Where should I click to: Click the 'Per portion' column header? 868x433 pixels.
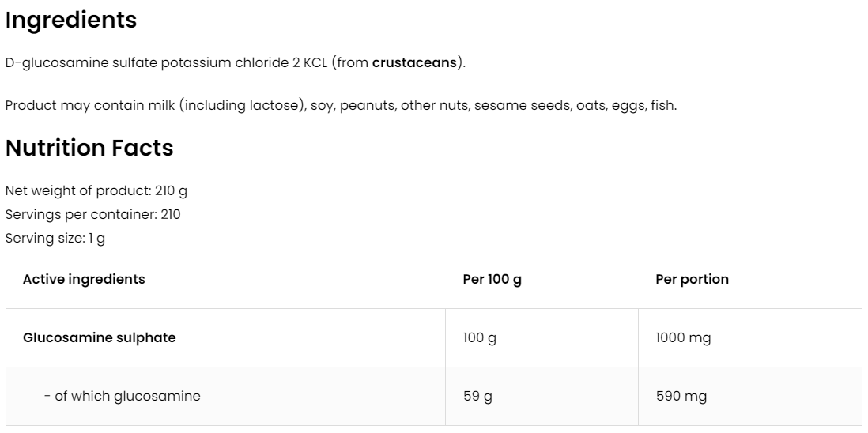[692, 279]
